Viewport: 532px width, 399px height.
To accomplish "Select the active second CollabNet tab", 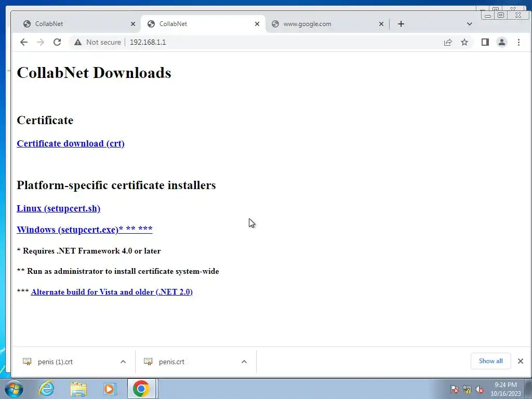I will (x=203, y=24).
